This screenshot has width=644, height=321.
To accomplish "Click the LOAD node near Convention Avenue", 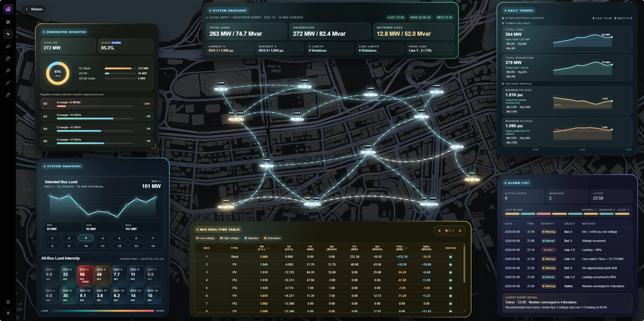I will click(x=221, y=89).
